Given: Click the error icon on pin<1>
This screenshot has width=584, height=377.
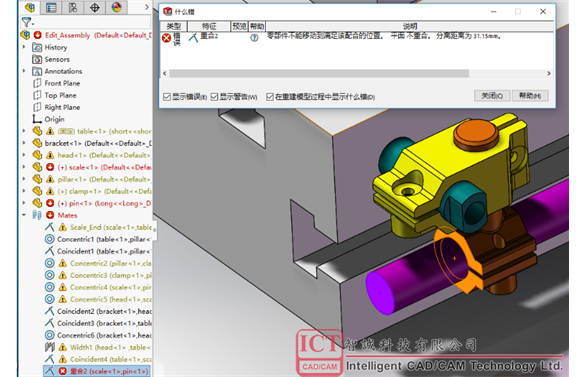Looking at the screenshot, I should pyautogui.click(x=50, y=203).
